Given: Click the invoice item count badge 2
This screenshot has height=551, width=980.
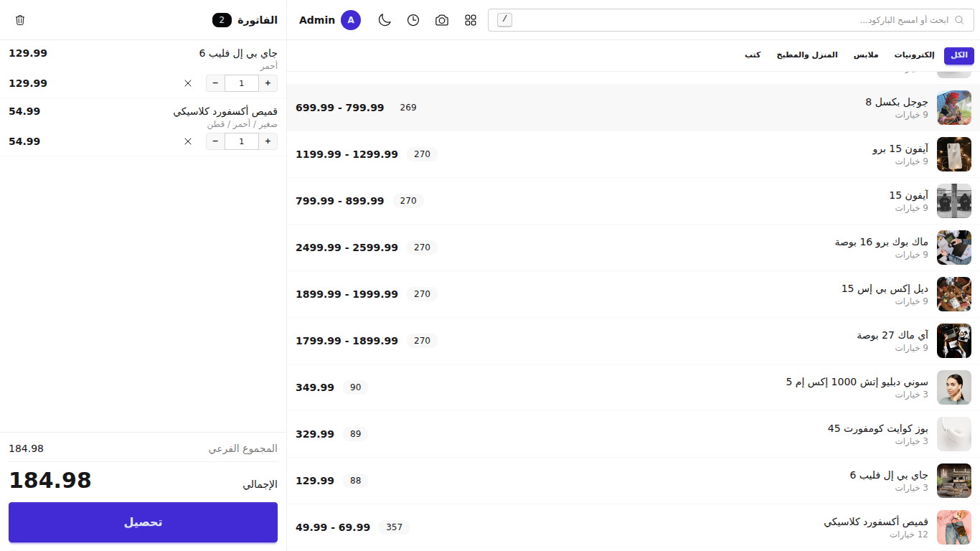Looking at the screenshot, I should 222,20.
